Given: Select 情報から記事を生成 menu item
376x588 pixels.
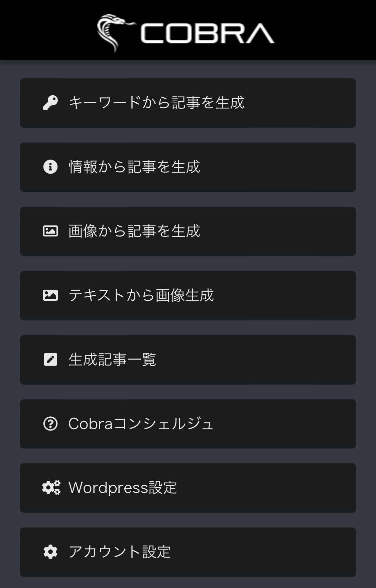Looking at the screenshot, I should [134, 167].
